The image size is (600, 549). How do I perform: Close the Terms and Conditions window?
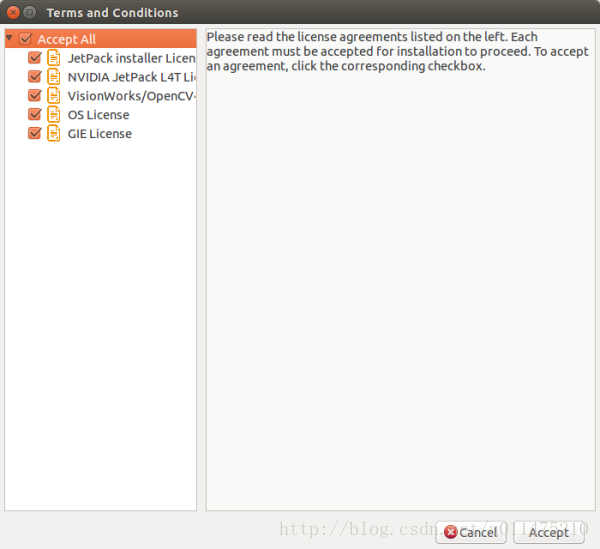point(13,13)
